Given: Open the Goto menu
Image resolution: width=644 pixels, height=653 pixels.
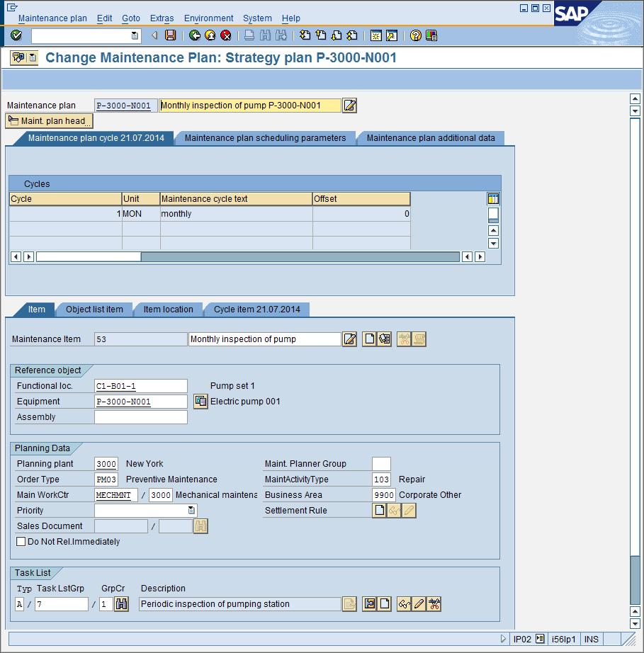Looking at the screenshot, I should pos(131,18).
